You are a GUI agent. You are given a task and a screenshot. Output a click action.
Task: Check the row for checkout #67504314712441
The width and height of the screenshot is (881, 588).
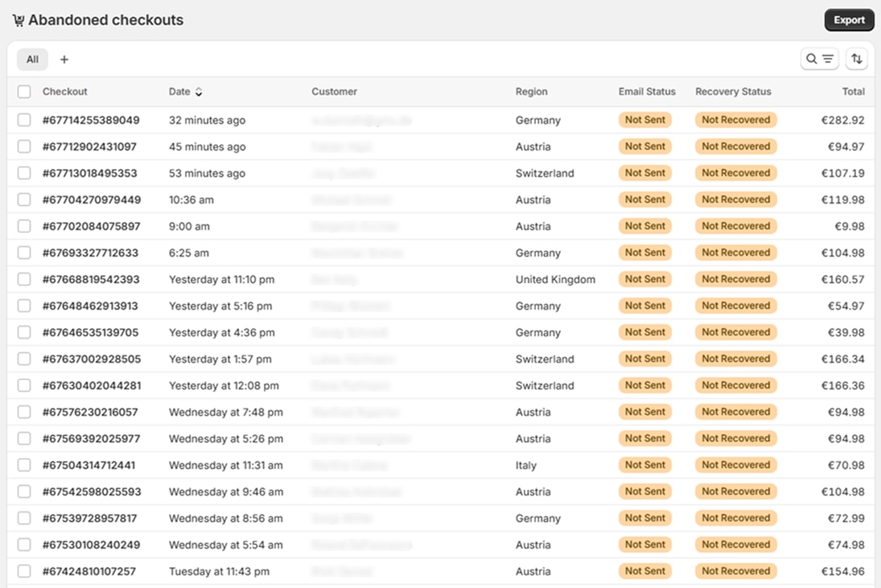(x=24, y=465)
